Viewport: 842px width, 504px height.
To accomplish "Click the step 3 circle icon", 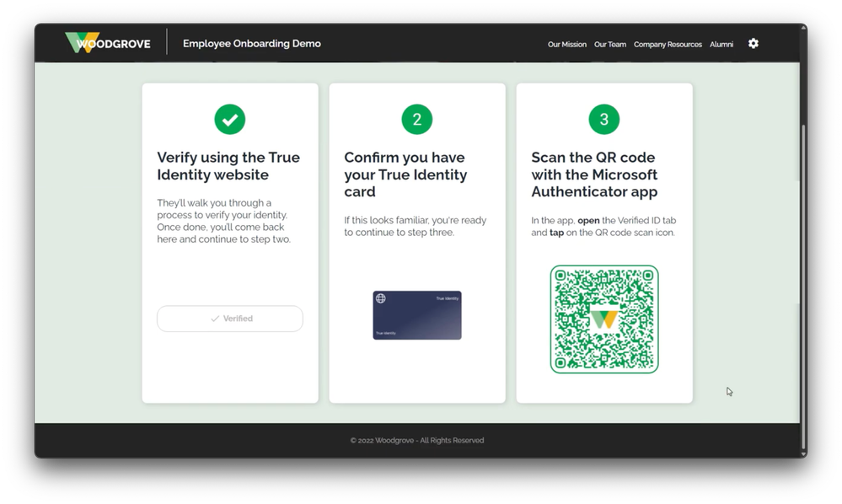I will click(x=604, y=119).
